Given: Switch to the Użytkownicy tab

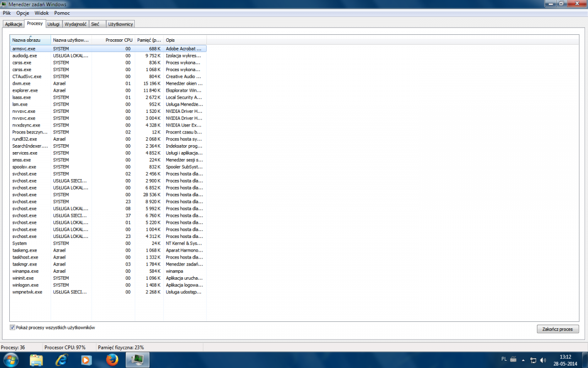Looking at the screenshot, I should point(120,24).
